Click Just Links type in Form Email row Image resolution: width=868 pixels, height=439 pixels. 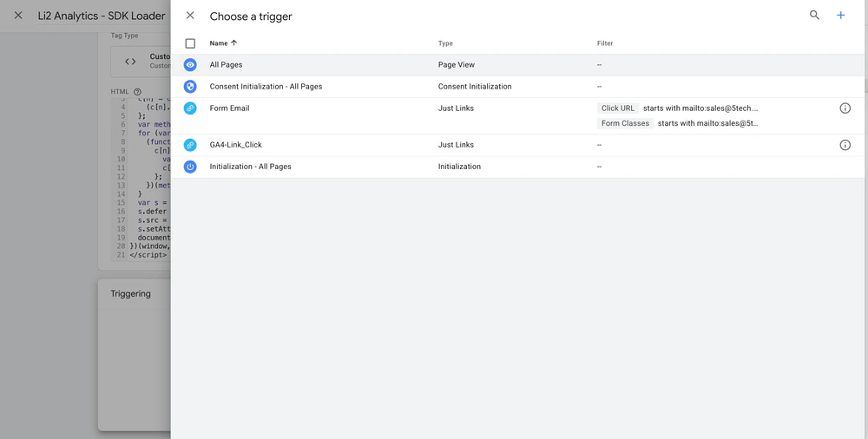[x=456, y=108]
